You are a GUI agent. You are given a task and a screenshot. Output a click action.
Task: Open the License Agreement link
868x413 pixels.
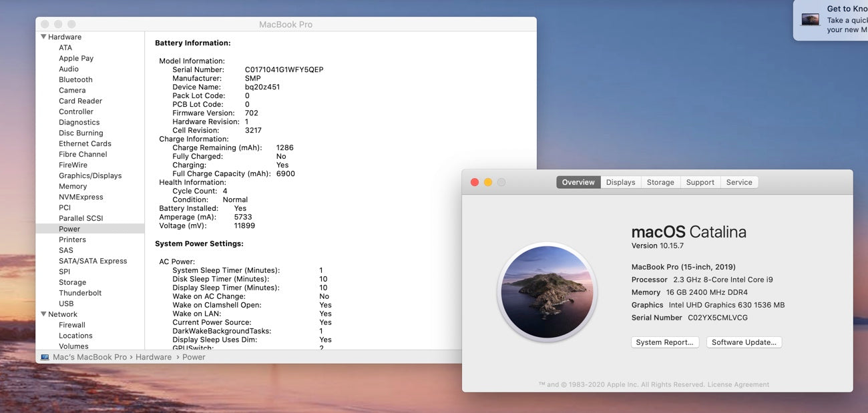tap(738, 384)
